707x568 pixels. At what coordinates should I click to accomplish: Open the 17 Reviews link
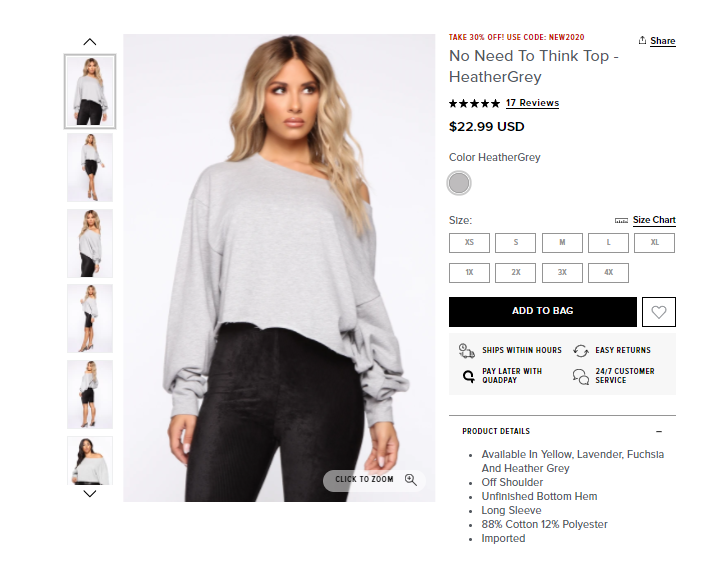(532, 103)
